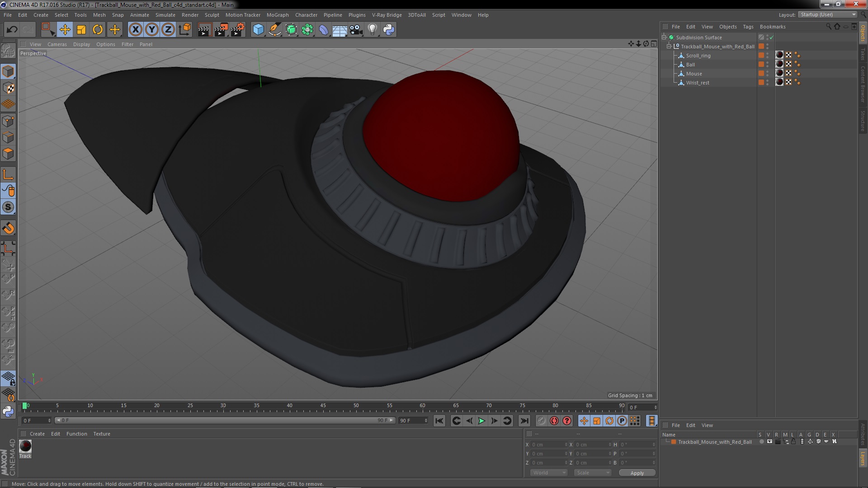
Task: Toggle Subdivision Surface enable checkmark
Action: (772, 37)
